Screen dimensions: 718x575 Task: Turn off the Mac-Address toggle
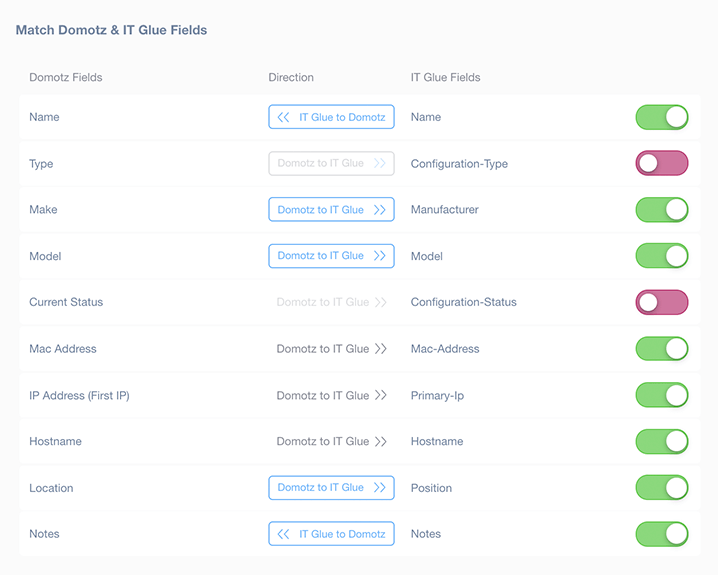click(662, 349)
